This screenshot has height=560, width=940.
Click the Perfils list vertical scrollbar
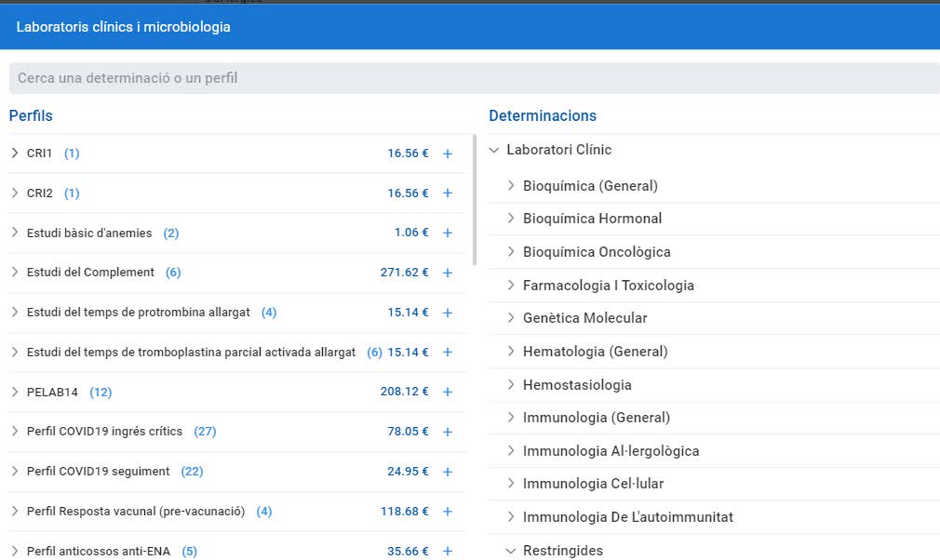pos(476,201)
